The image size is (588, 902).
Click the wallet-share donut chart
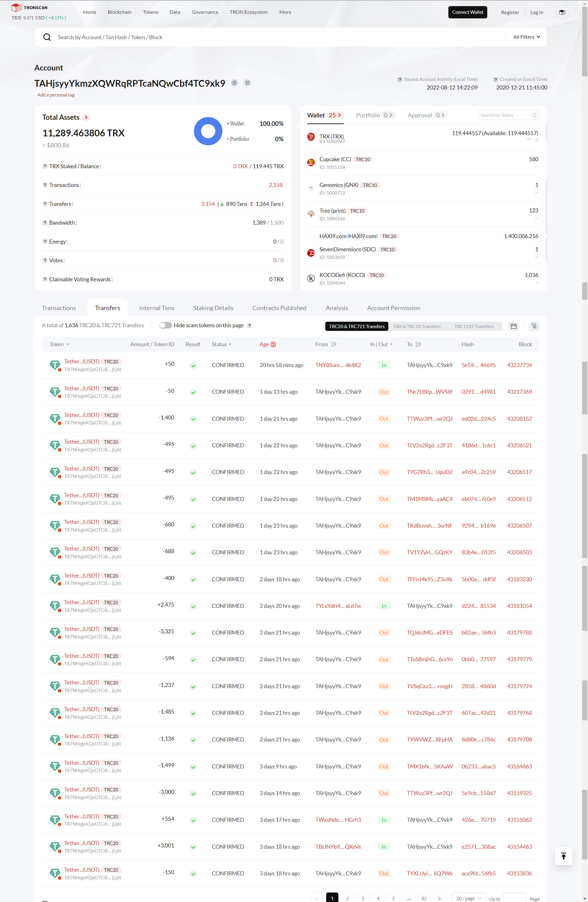208,131
